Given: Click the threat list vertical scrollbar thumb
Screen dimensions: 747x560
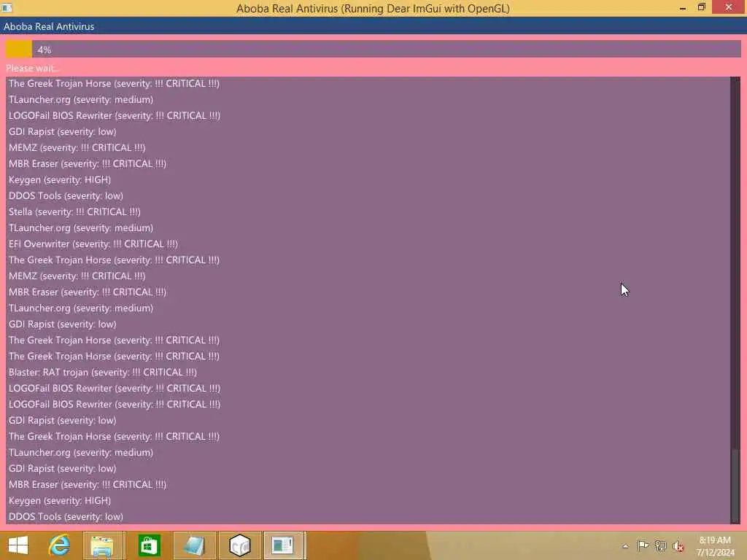Looking at the screenshot, I should point(735,485).
